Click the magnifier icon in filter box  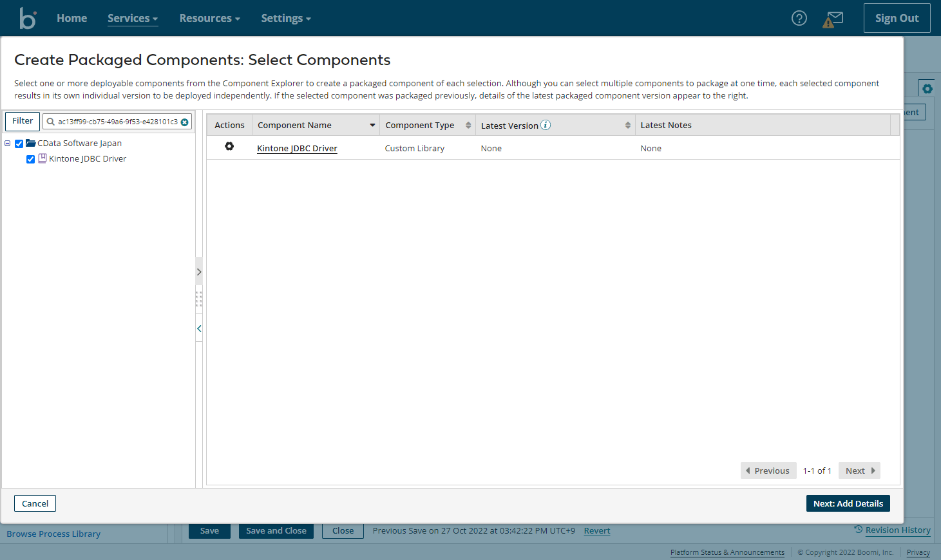tap(51, 122)
